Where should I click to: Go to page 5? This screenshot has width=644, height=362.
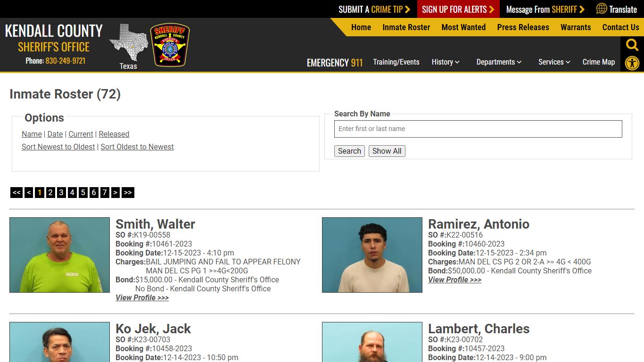click(x=83, y=192)
